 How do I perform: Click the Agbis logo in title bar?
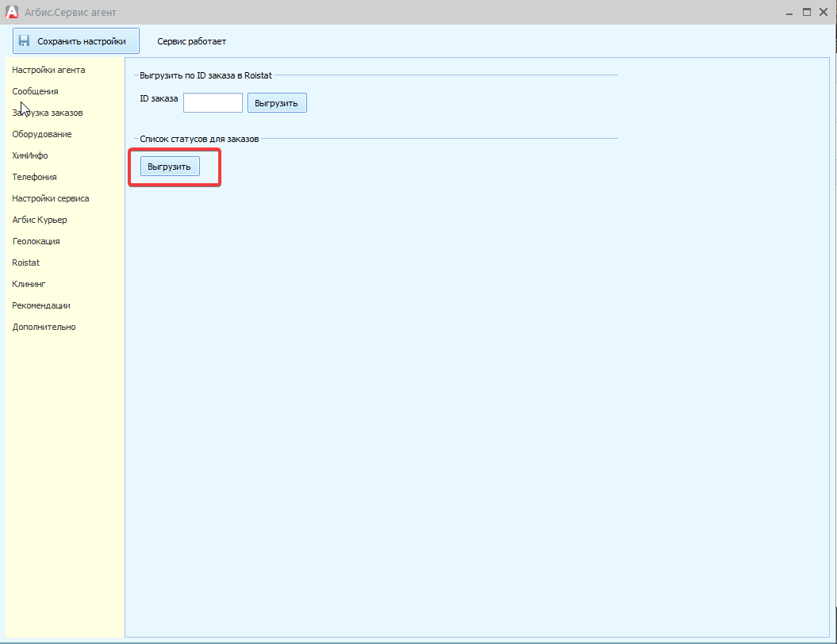11,12
